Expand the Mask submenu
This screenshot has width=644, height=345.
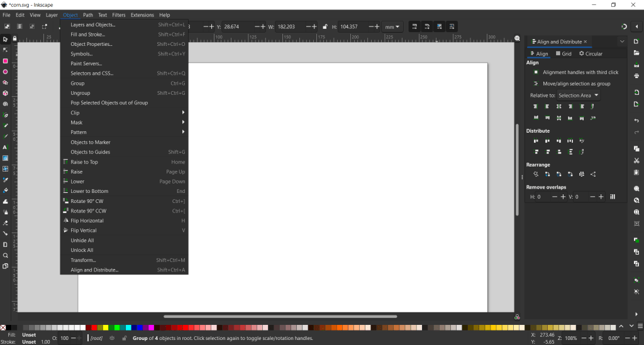click(x=124, y=123)
